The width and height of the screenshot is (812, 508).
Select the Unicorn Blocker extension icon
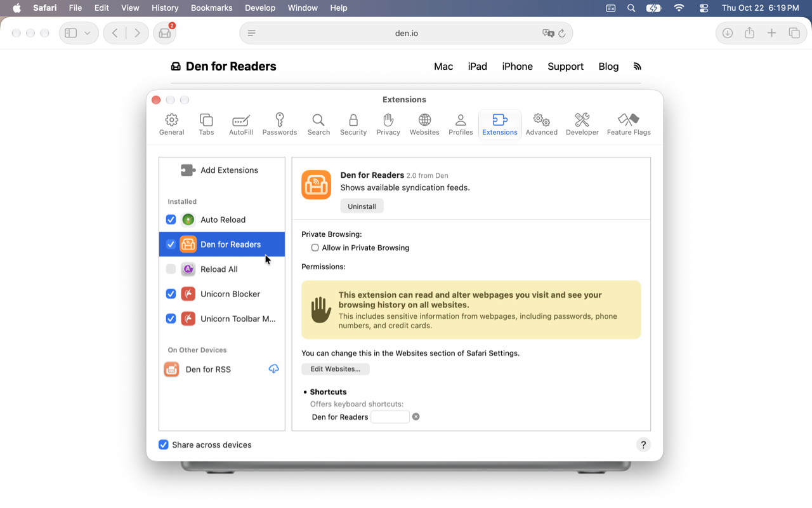(x=188, y=294)
